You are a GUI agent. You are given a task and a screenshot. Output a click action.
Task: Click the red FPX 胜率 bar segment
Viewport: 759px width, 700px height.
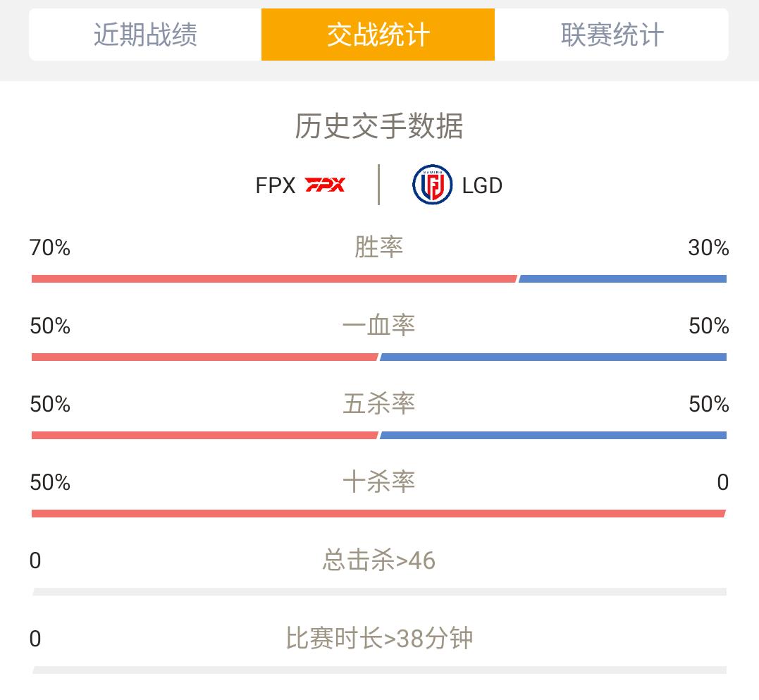tap(274, 279)
